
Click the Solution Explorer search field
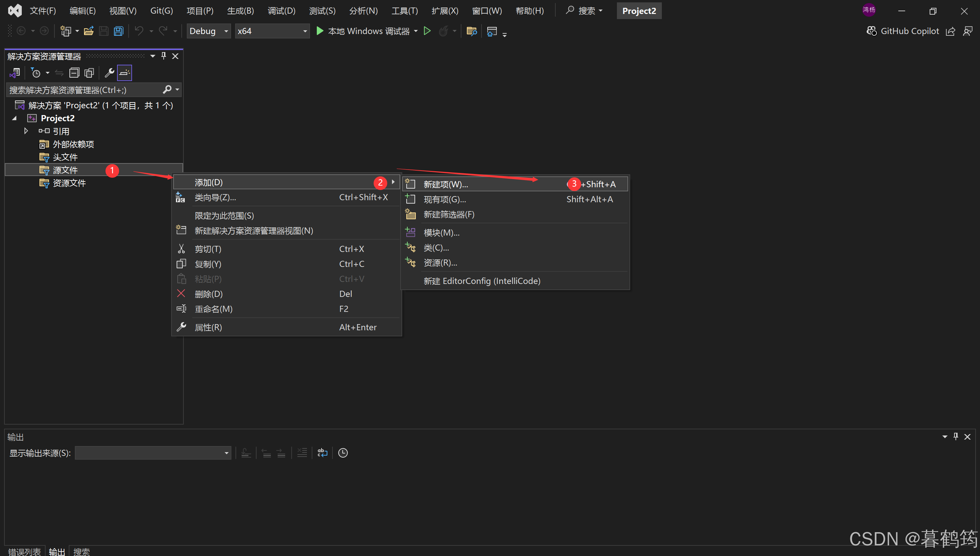coord(84,90)
